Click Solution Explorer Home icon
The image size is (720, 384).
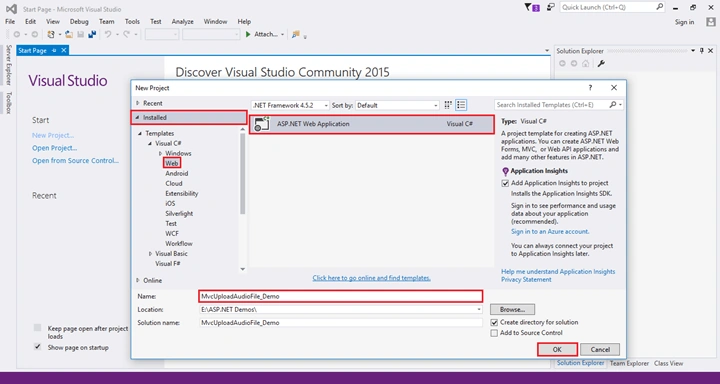(x=585, y=64)
